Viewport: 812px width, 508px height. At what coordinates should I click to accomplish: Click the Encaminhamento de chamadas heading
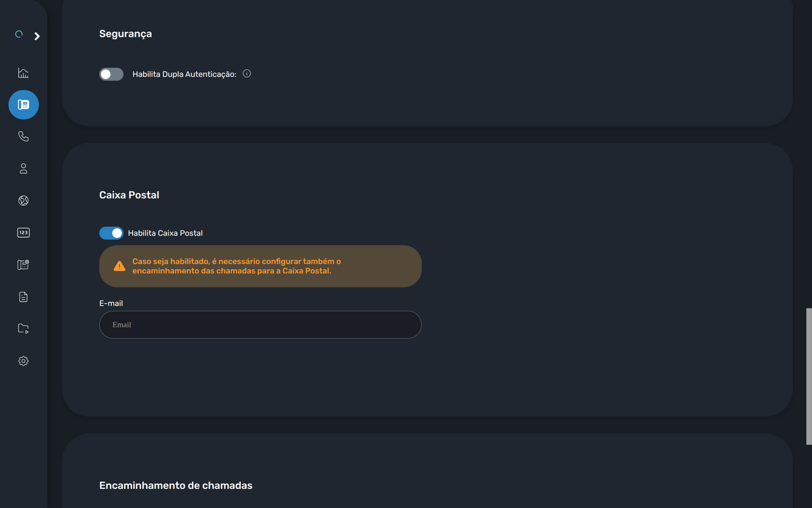tap(176, 485)
